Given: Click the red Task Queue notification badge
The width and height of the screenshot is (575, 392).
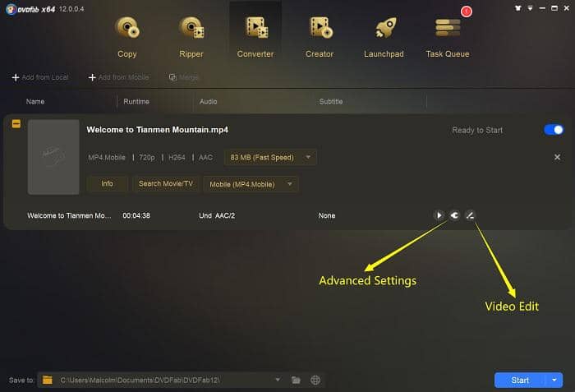Looking at the screenshot, I should [466, 12].
